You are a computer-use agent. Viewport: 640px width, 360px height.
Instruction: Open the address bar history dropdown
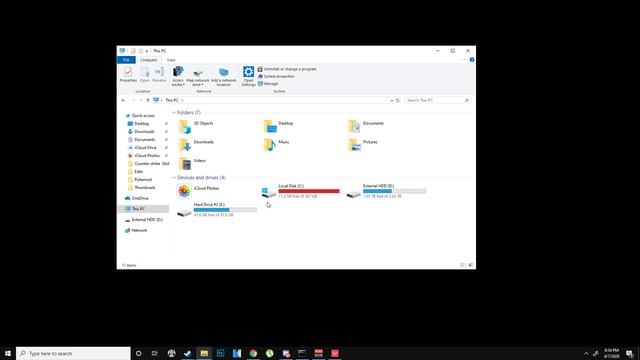point(391,100)
